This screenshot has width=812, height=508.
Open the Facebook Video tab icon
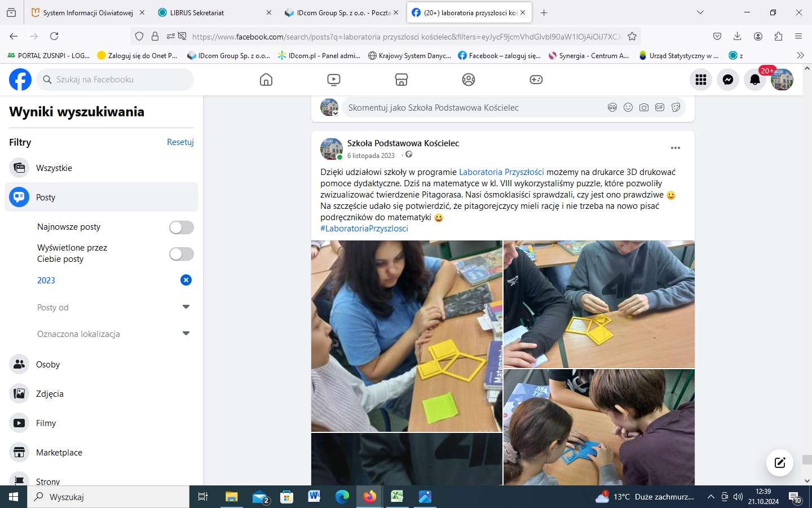334,80
